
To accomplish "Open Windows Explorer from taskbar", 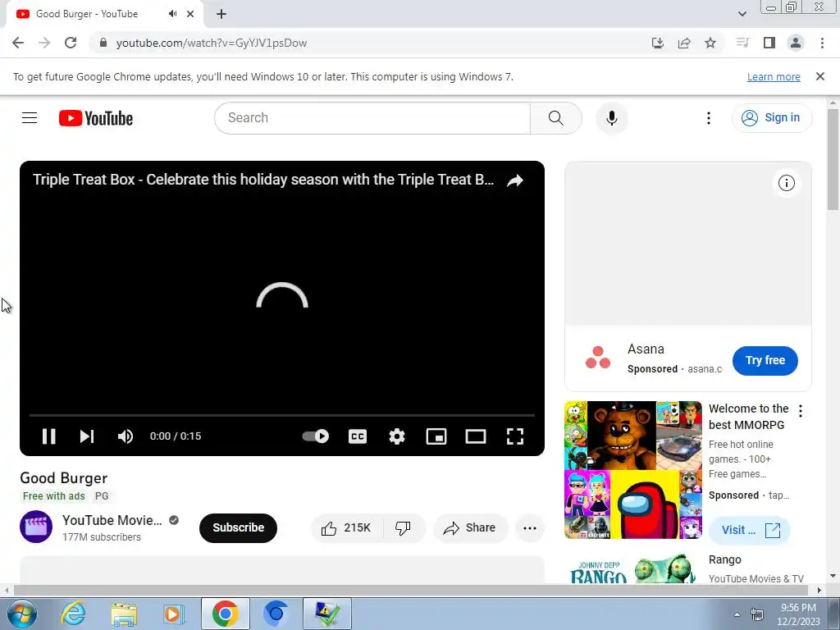I will 124,614.
